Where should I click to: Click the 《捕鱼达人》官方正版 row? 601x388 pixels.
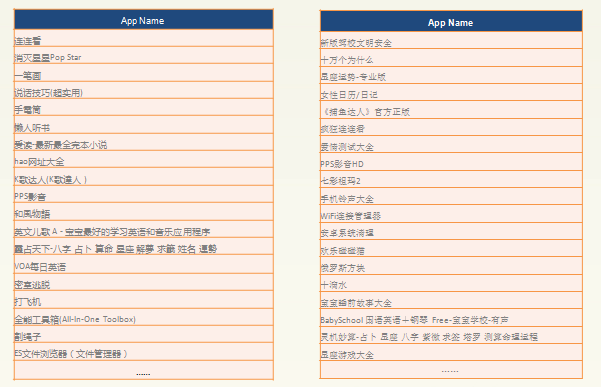pos(451,110)
